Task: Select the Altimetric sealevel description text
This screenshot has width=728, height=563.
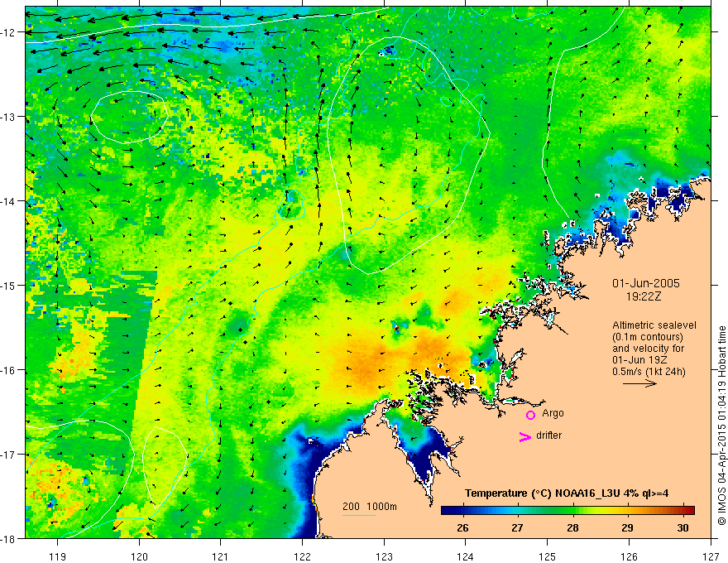Action: (x=654, y=349)
